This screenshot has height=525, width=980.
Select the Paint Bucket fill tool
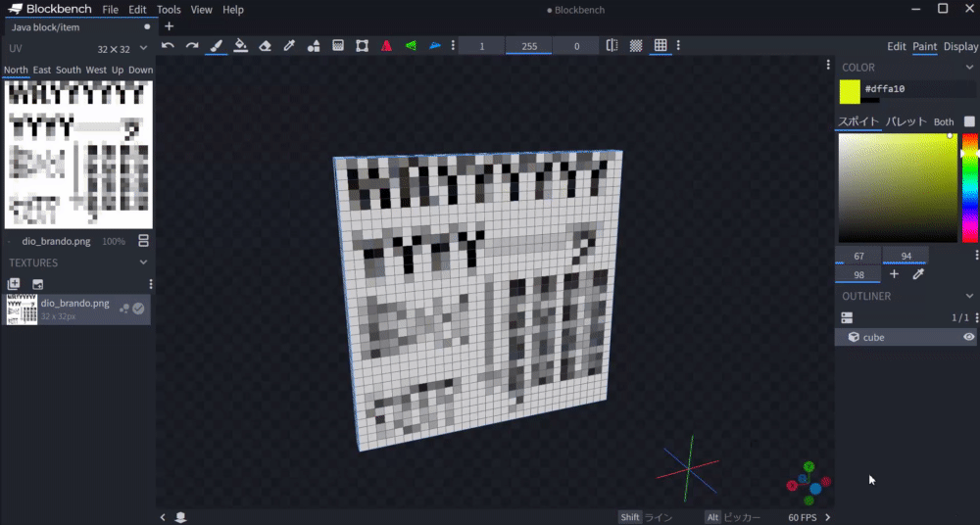tap(241, 46)
